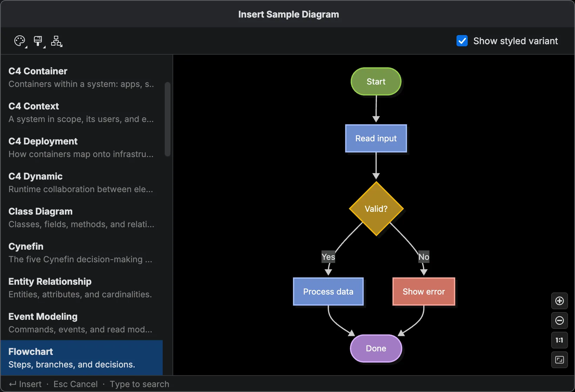Zoom in on the diagram preview

point(560,301)
